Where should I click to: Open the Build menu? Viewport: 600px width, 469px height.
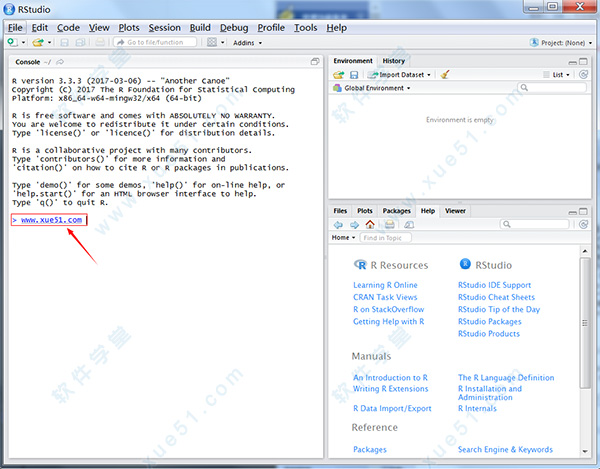(200, 28)
